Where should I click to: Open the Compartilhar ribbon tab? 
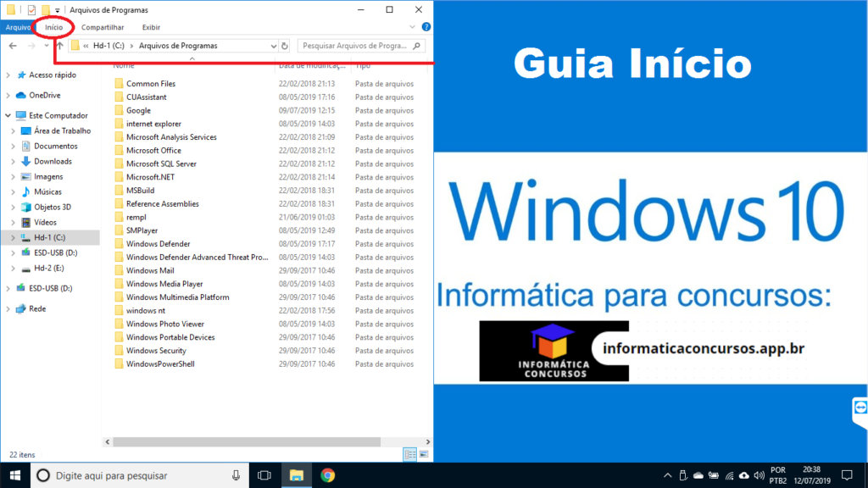point(102,27)
